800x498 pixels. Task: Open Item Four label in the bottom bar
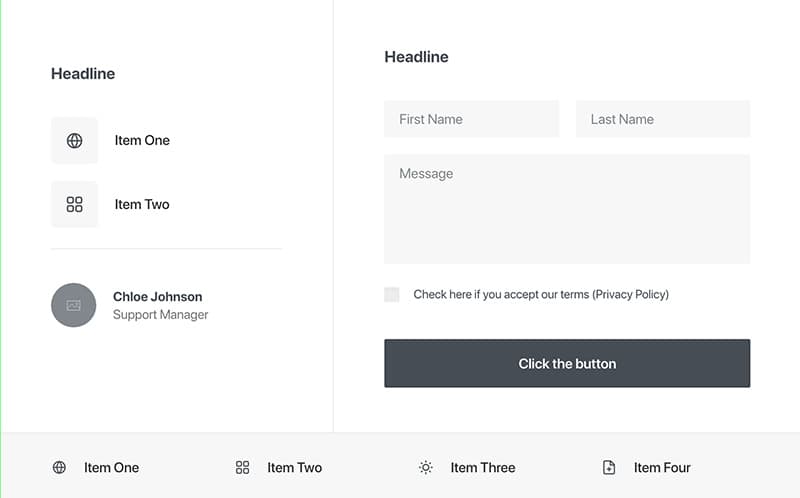(662, 467)
